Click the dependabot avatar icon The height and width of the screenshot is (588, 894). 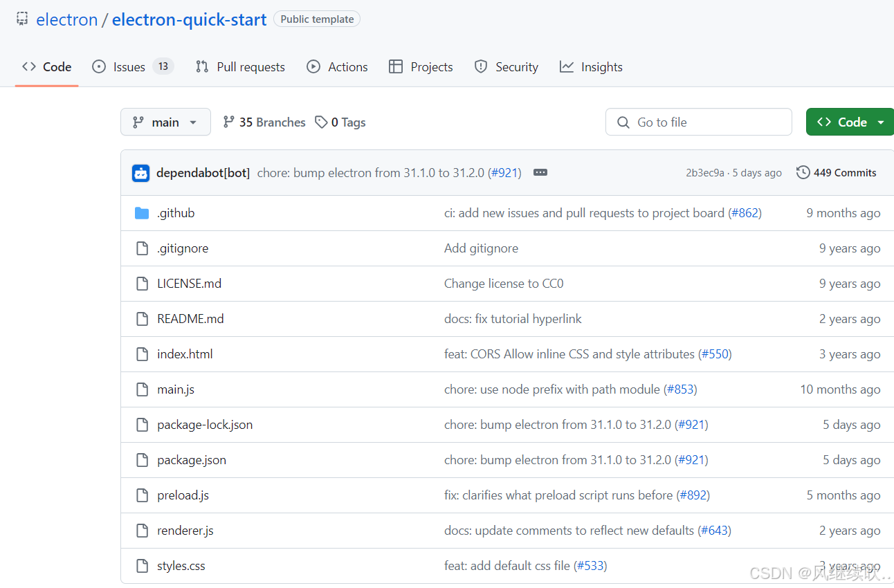[141, 173]
